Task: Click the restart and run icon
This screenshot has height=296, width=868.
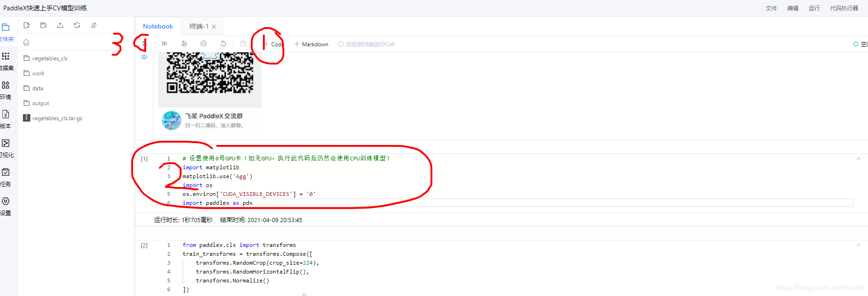Action: (x=184, y=43)
